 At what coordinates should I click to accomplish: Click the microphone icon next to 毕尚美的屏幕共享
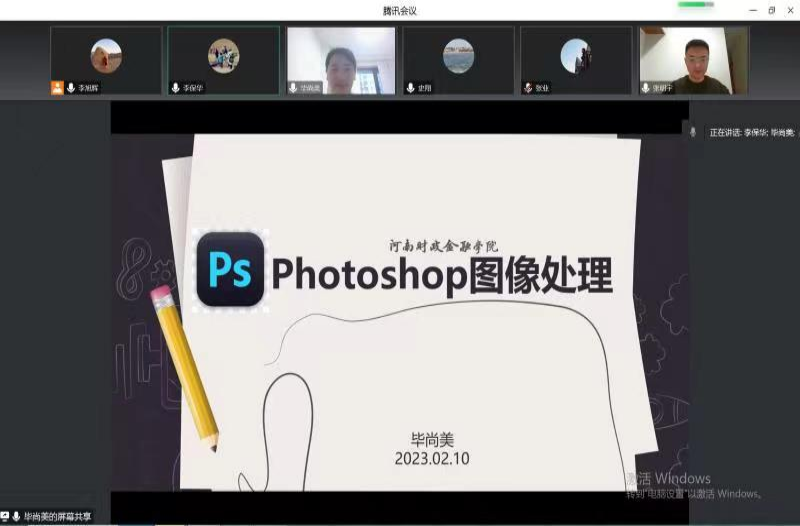[17, 516]
